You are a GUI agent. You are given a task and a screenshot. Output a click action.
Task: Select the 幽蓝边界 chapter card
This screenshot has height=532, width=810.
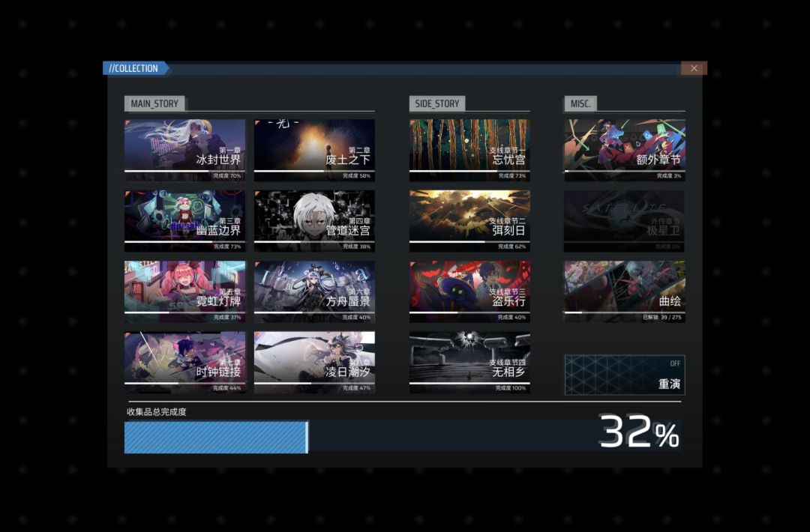point(185,221)
